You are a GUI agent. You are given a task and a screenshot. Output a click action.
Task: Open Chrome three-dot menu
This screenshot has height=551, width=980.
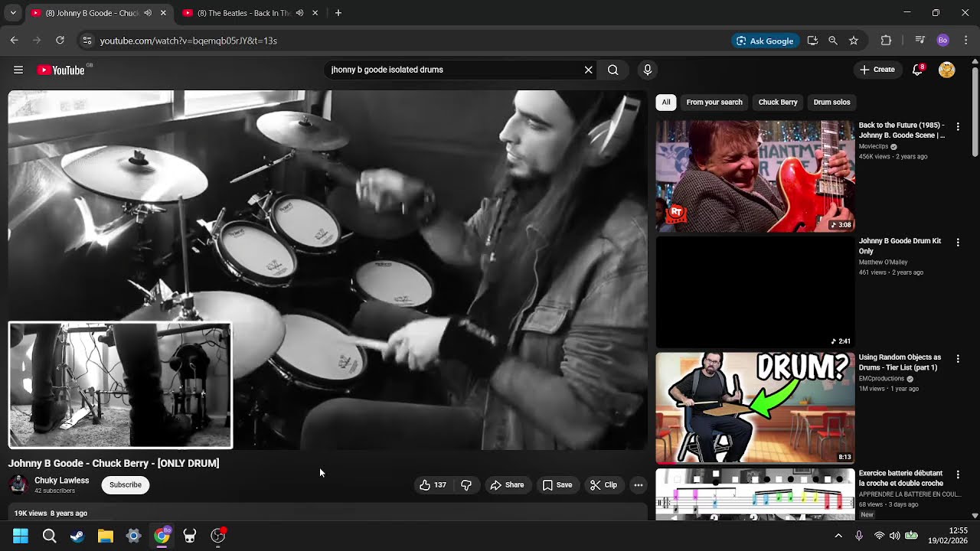coord(966,41)
